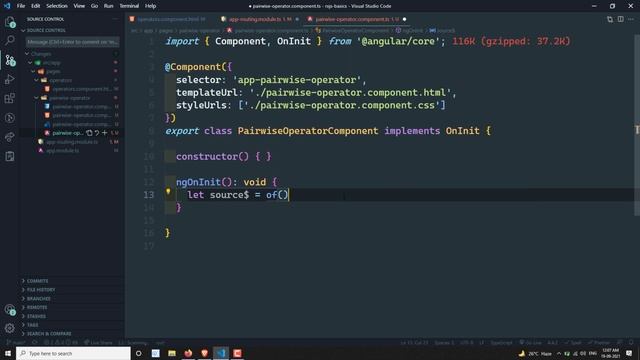The image size is (640, 360).
Task: Open the Extensions view
Action: pyautogui.click(x=10, y=98)
